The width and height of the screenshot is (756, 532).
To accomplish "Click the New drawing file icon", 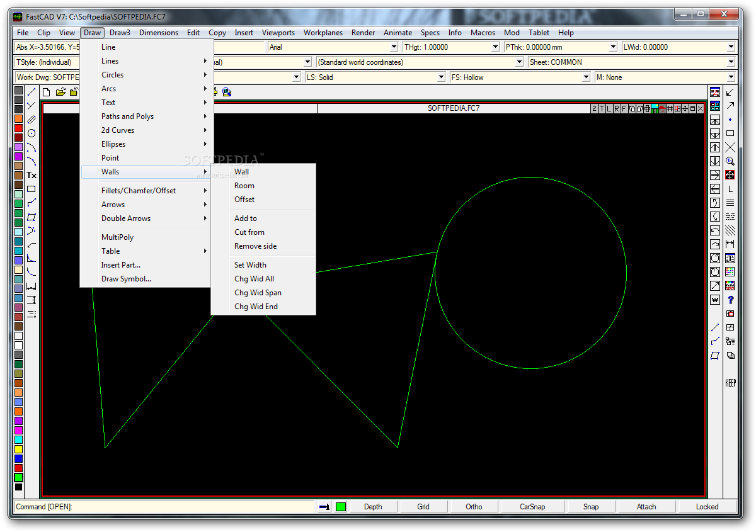I will point(46,92).
